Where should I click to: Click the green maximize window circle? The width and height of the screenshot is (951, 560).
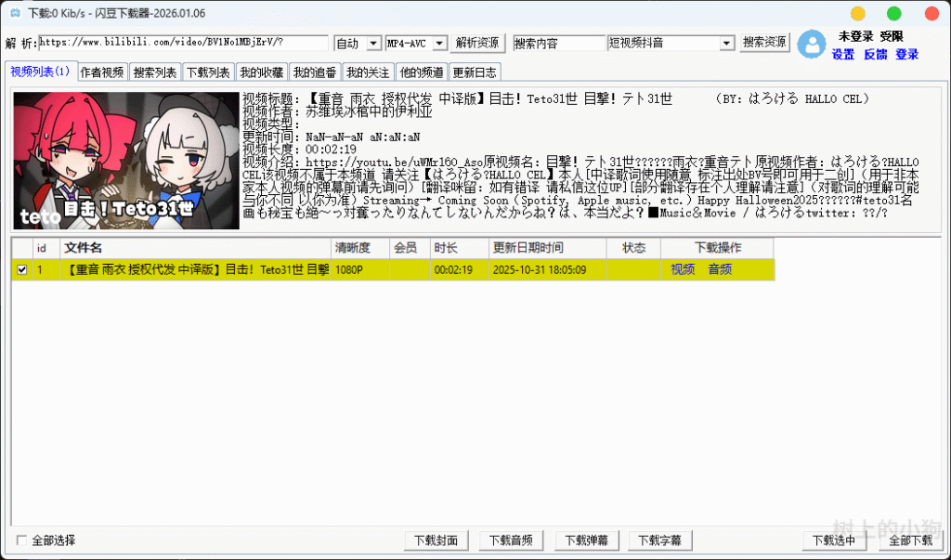[x=893, y=13]
